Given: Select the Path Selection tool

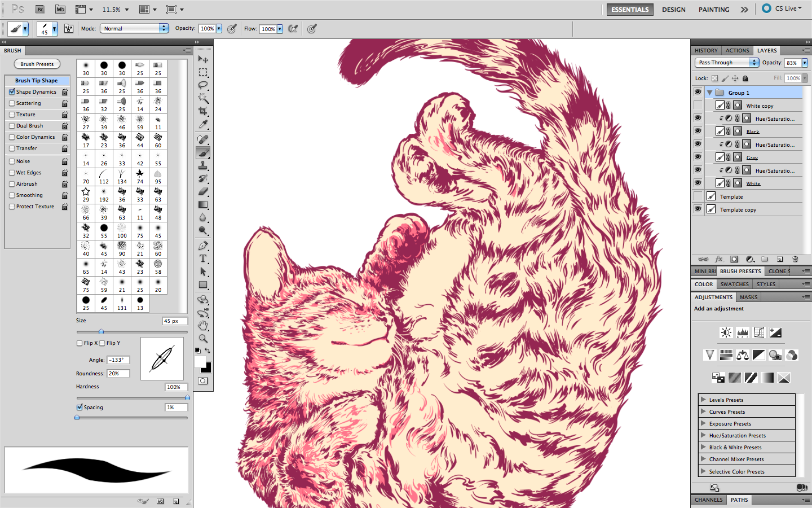Looking at the screenshot, I should [203, 271].
